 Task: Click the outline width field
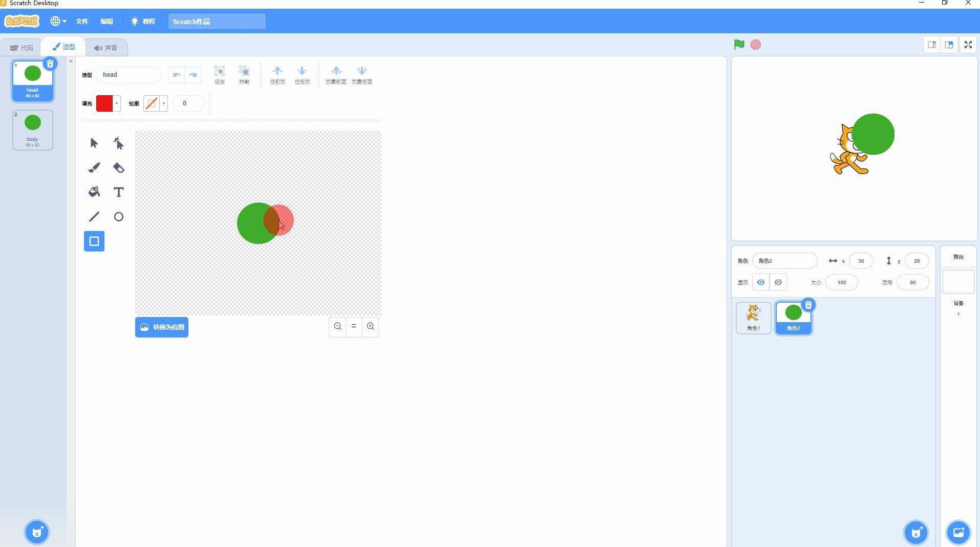click(x=188, y=103)
